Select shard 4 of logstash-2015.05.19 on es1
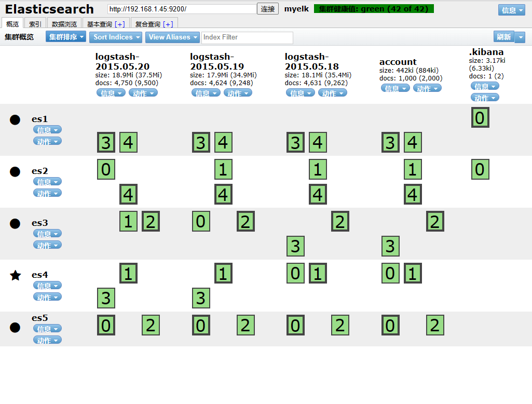Screen dimensions: 532x404 tap(223, 142)
